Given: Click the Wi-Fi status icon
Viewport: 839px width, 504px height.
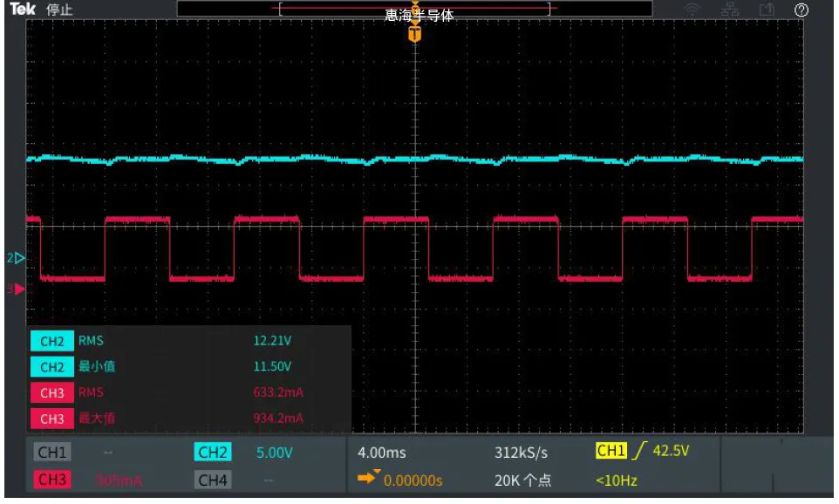Looking at the screenshot, I should (693, 10).
